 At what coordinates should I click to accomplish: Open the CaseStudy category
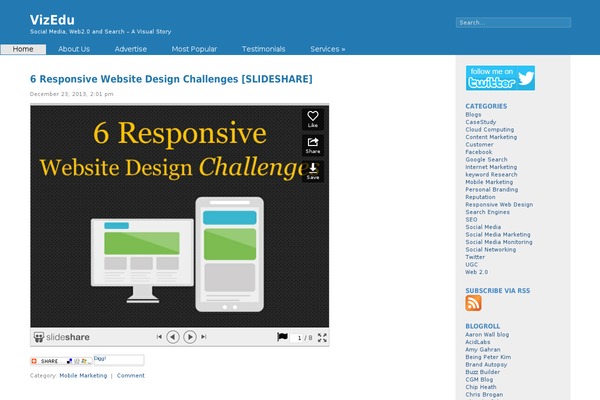pos(481,122)
